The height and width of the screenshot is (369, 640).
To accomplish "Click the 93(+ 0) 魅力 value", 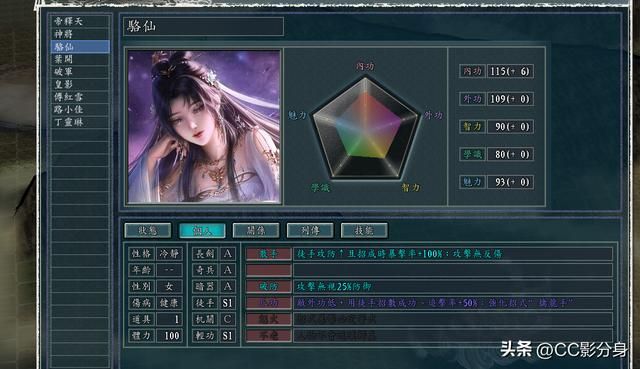I will point(510,182).
